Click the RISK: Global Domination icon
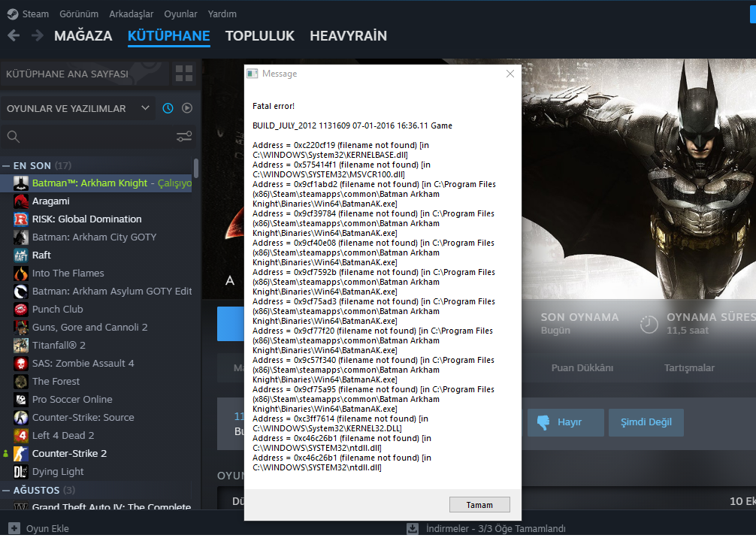Image resolution: width=756 pixels, height=538 pixels. point(21,219)
